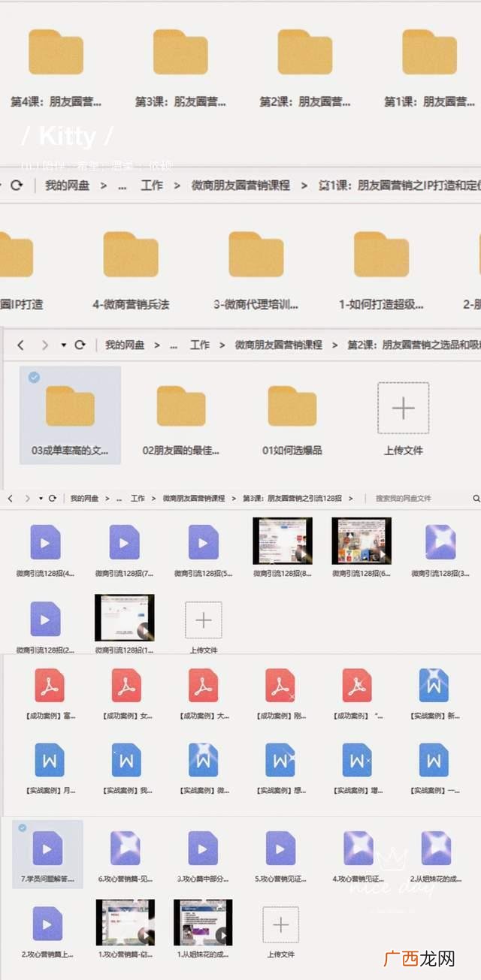Image resolution: width=481 pixels, height=980 pixels.
Task: Play the 3.攻心篇中部分 video file
Action: click(203, 849)
